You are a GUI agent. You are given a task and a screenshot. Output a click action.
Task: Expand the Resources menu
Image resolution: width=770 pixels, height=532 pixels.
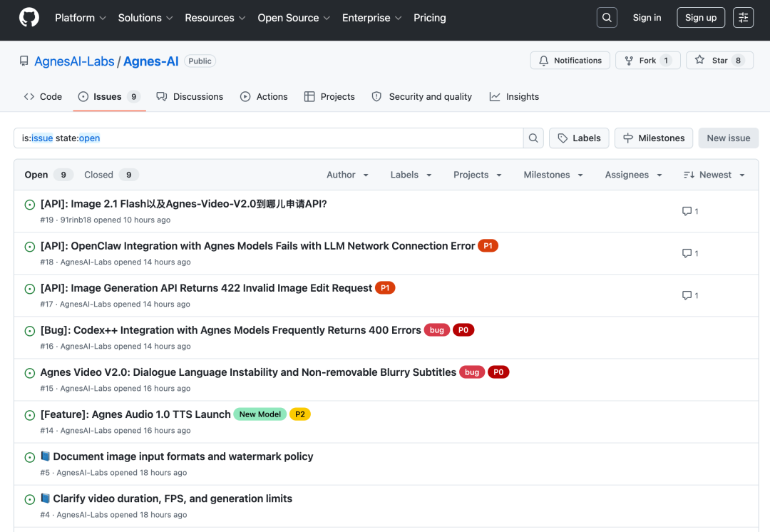point(215,18)
